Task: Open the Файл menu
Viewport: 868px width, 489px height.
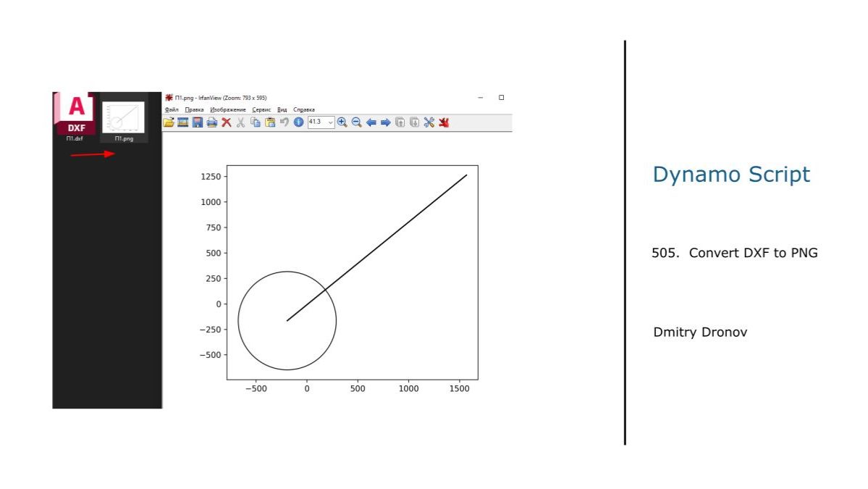Action: (172, 109)
